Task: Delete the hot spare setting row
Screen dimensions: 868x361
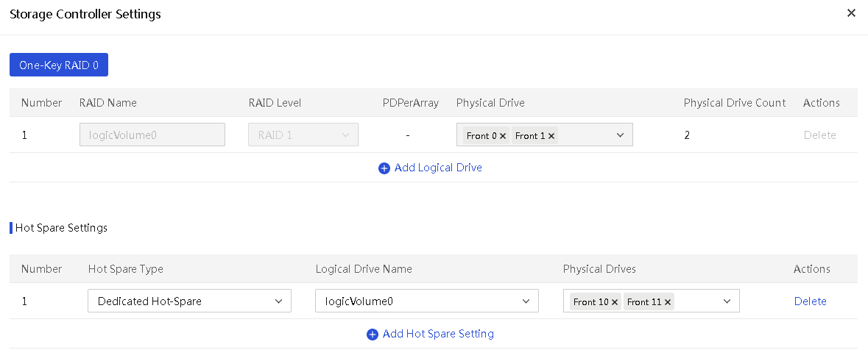Action: coord(810,301)
